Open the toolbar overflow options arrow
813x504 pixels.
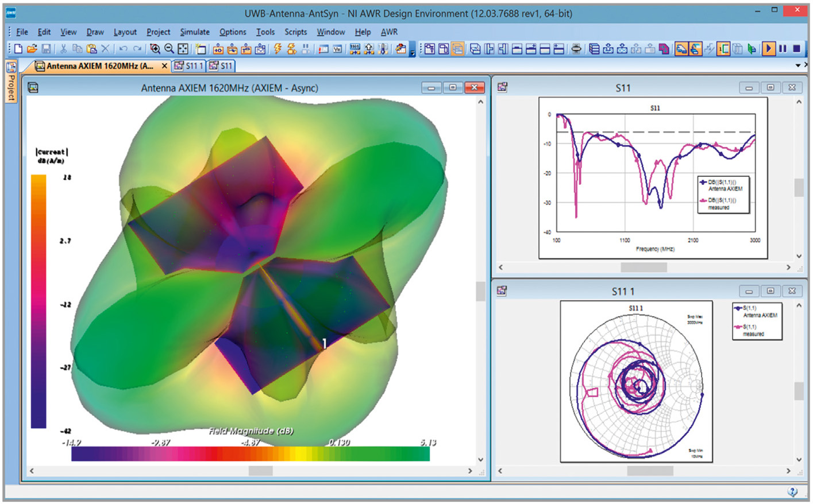(413, 54)
